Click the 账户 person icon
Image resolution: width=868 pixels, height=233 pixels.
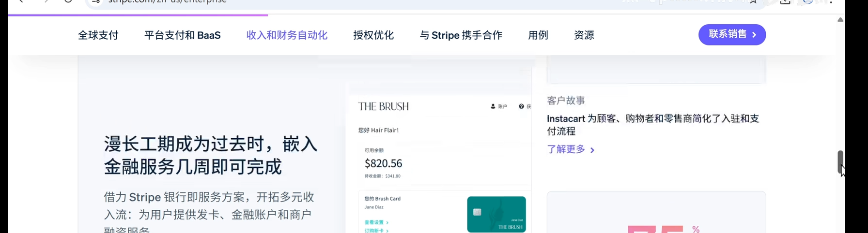[493, 106]
